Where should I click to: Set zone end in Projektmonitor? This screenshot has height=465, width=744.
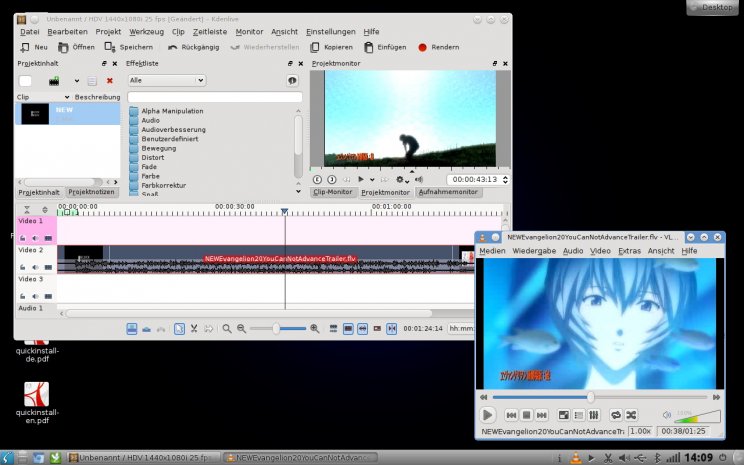(x=332, y=179)
